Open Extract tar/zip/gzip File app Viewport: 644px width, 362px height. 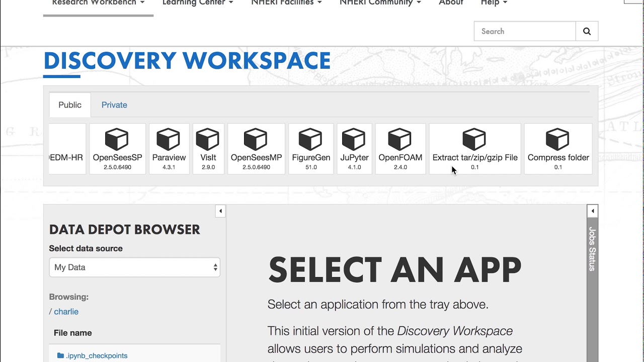475,149
